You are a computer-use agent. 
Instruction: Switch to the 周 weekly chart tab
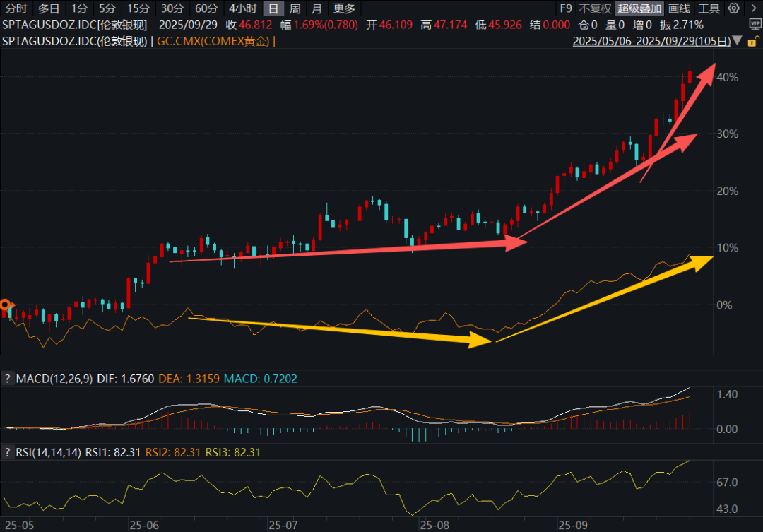[293, 8]
